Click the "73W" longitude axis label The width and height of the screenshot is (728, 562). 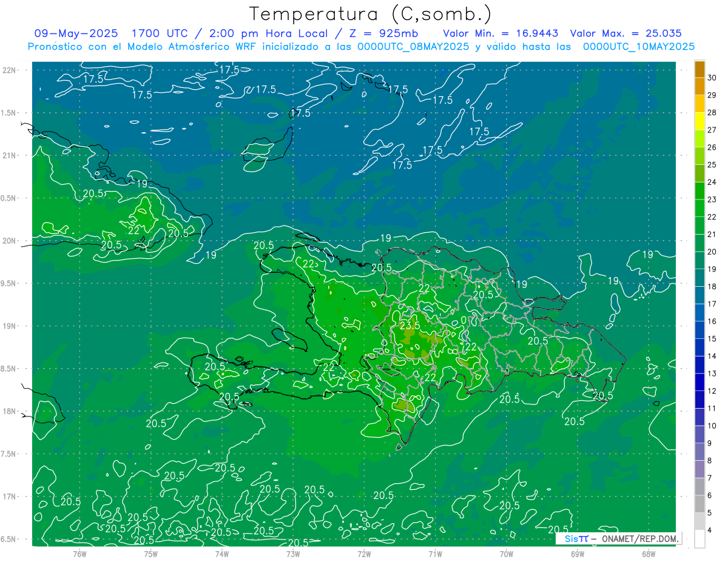(x=293, y=554)
